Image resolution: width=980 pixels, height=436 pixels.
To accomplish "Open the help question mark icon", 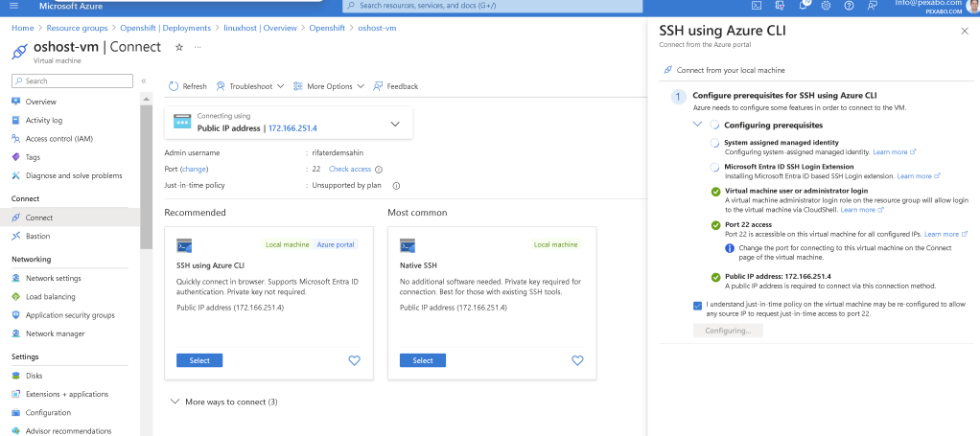I will [849, 5].
